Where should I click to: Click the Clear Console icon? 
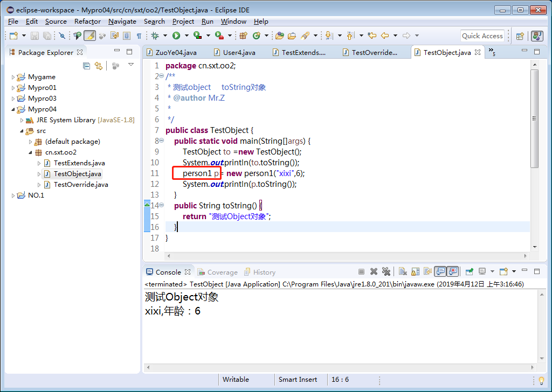tap(403, 271)
